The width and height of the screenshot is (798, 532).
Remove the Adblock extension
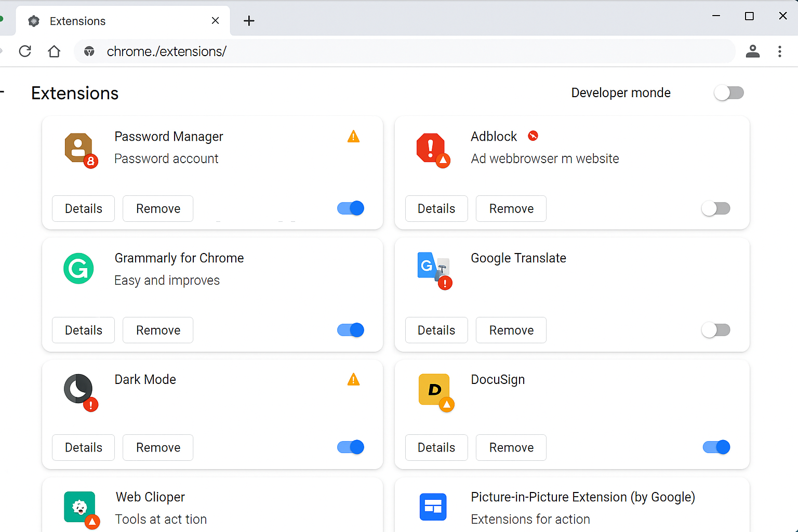[x=511, y=208]
